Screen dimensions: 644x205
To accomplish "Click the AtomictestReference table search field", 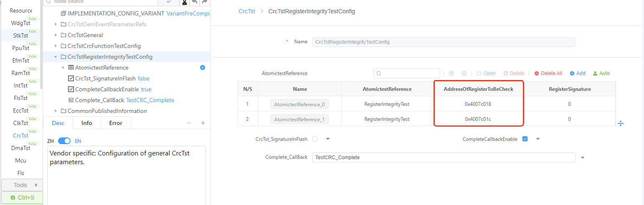I will click(406, 73).
